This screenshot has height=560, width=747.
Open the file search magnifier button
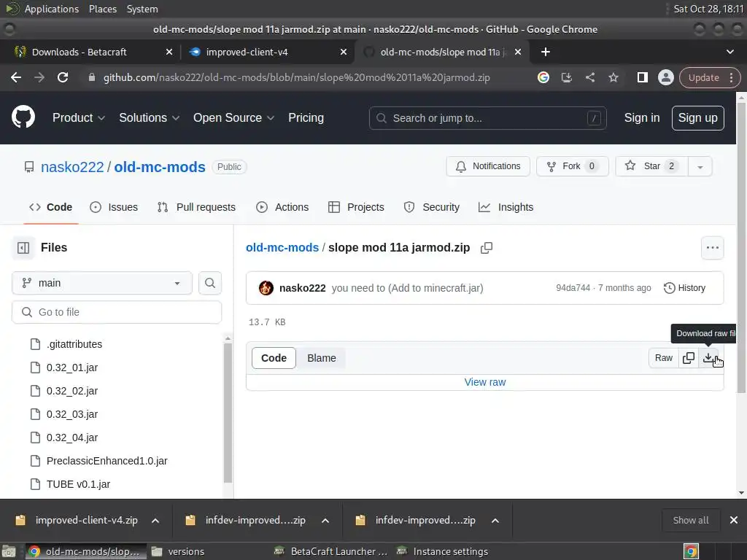click(210, 283)
